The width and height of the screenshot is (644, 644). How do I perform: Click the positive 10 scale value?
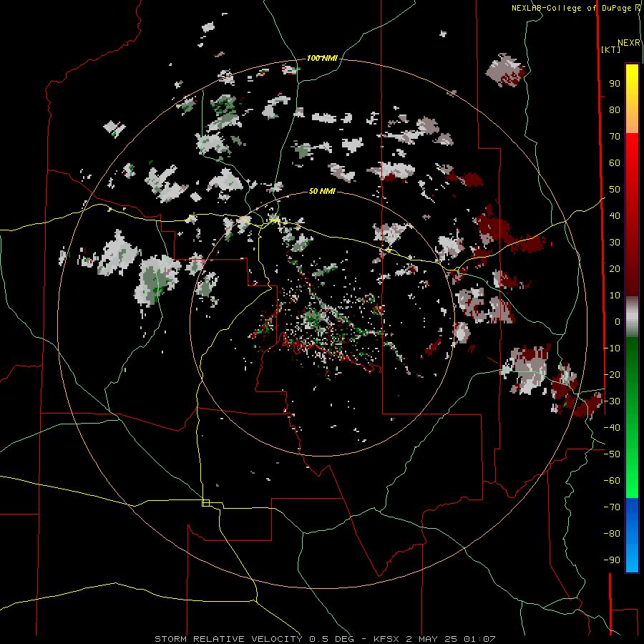pos(615,296)
